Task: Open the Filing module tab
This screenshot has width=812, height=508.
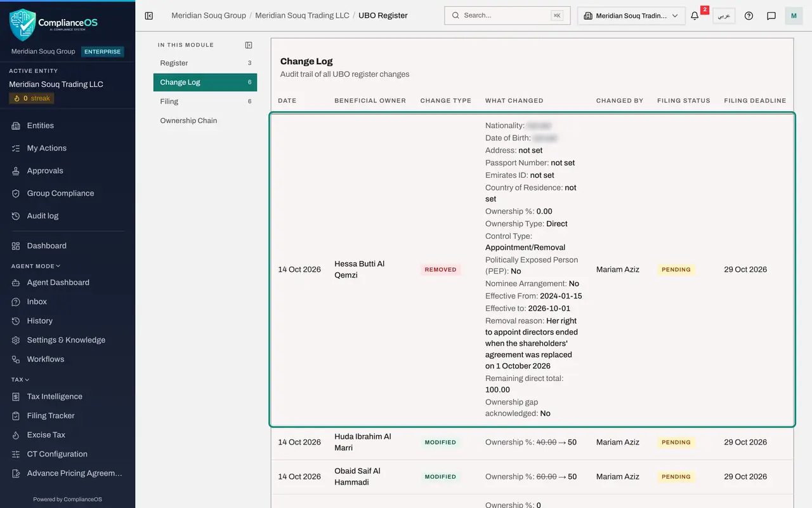Action: 205,101
